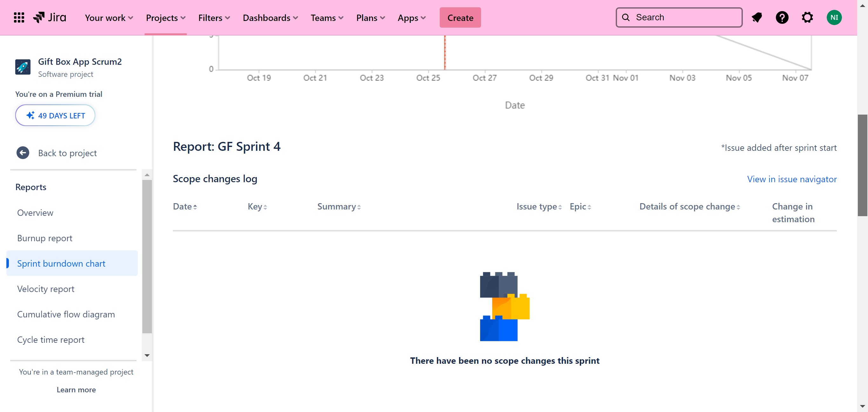
Task: Open View in issue navigator link
Action: pos(791,179)
